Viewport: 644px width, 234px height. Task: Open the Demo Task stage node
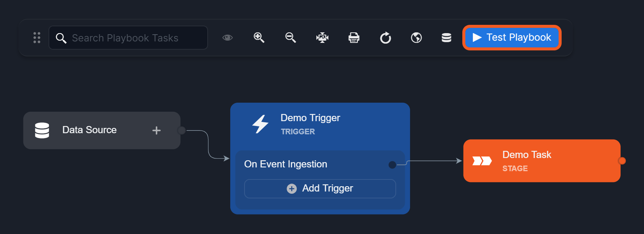point(542,161)
